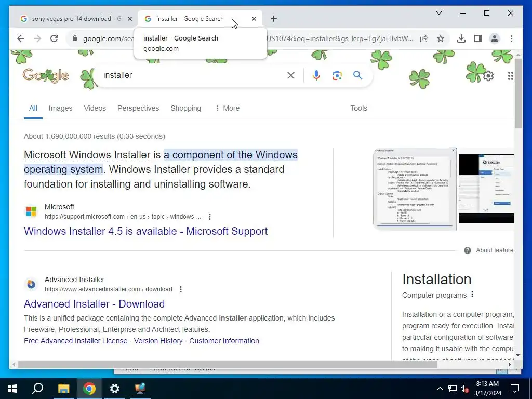Open Google apps grid
The height and width of the screenshot is (399, 532).
click(510, 76)
